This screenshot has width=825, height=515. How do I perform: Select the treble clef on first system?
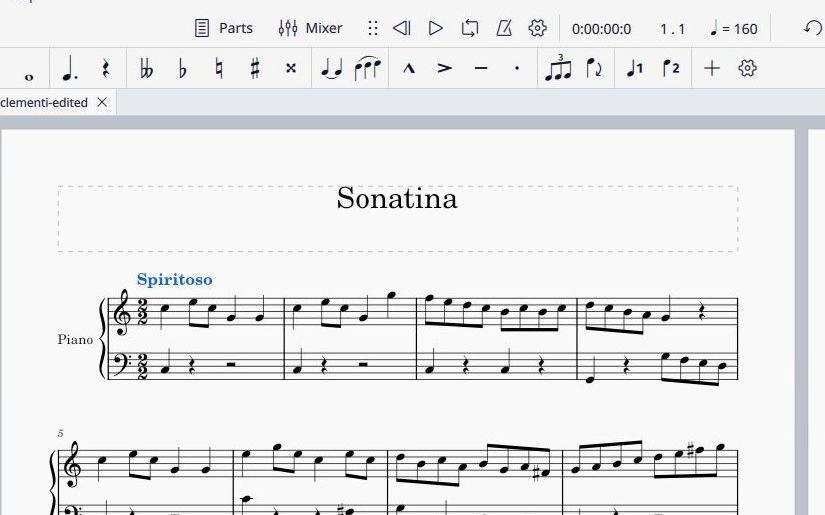click(x=122, y=311)
